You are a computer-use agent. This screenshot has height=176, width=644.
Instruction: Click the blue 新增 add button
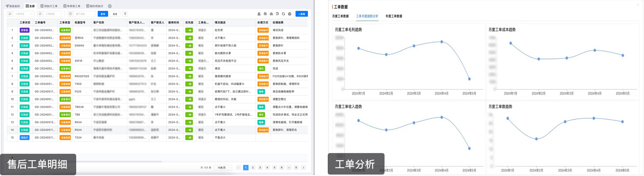(x=302, y=14)
